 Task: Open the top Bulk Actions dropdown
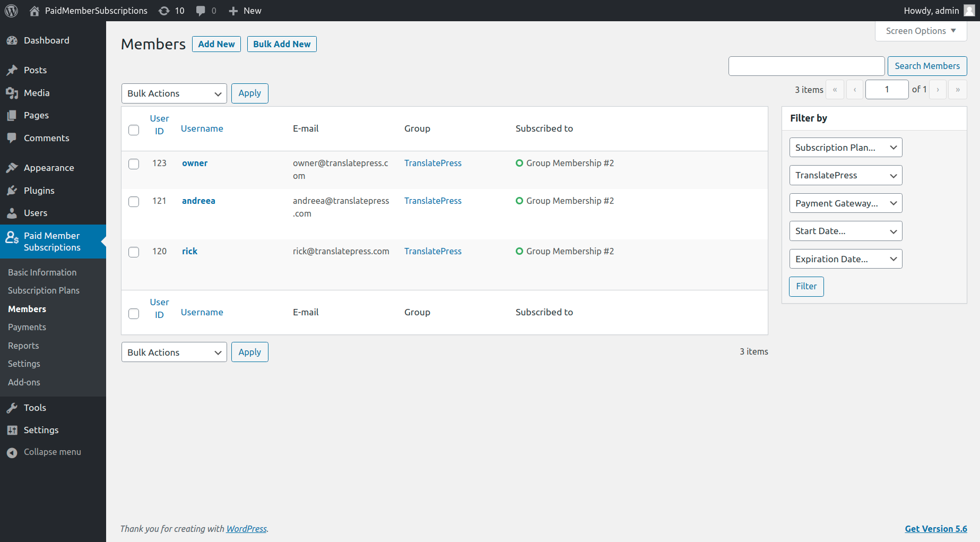point(174,93)
